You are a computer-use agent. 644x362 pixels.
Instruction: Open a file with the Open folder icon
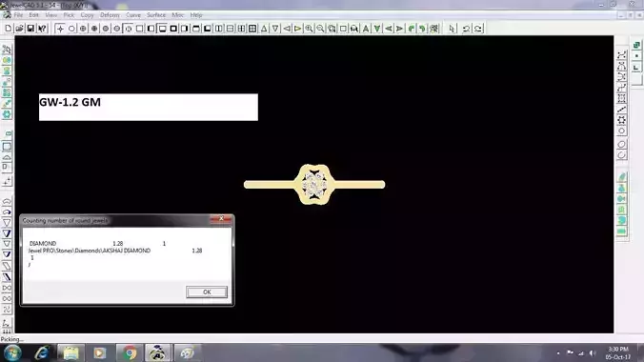[x=19, y=29]
